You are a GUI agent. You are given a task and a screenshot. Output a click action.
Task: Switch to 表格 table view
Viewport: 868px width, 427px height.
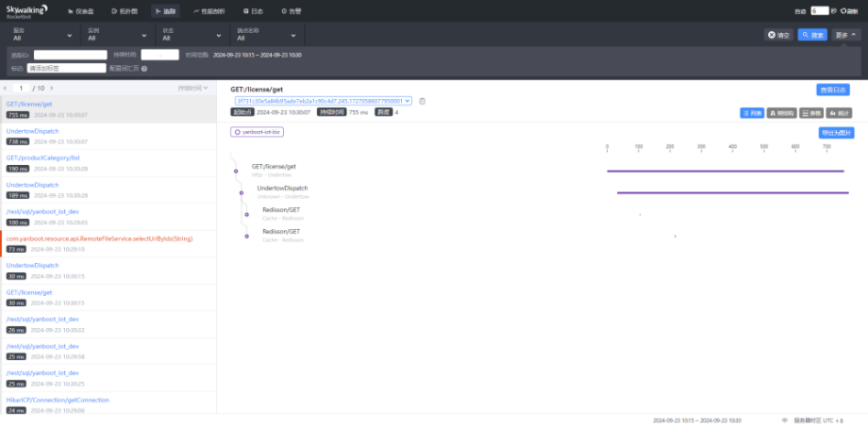point(811,113)
